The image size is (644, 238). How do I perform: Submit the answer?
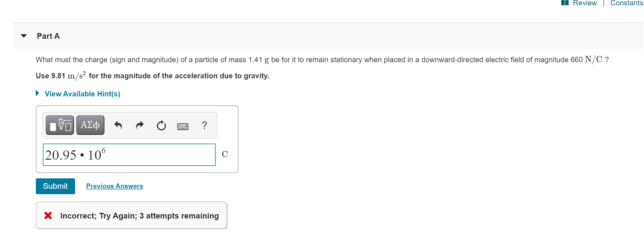click(x=55, y=186)
